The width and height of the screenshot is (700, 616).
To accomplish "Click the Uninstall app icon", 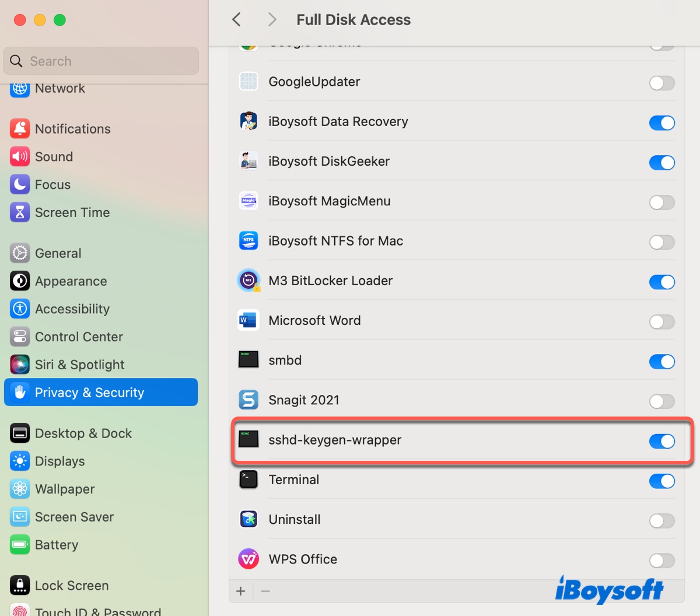I will coord(249,519).
